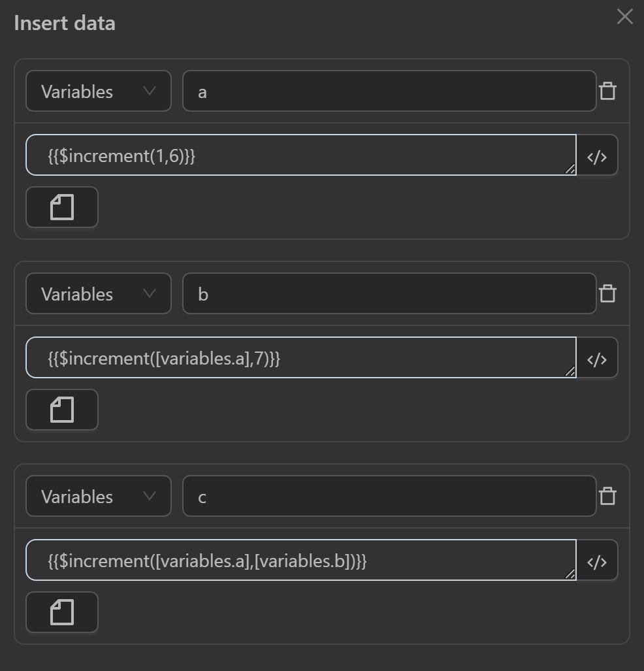Click resize handle of variable a value textarea

pos(570,169)
